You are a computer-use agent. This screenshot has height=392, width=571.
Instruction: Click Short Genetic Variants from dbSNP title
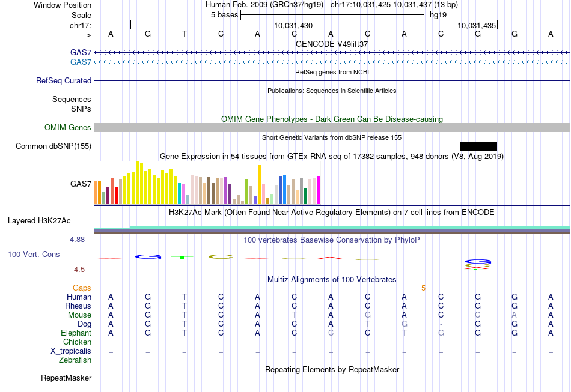coord(332,137)
